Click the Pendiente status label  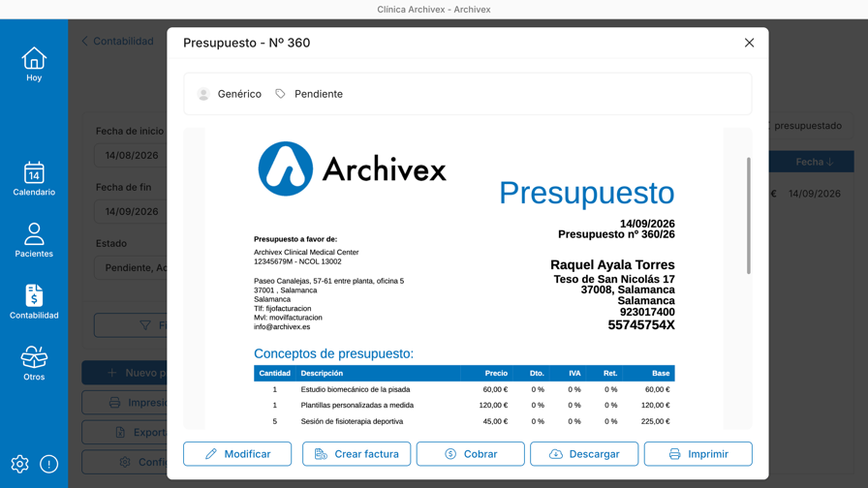pos(319,94)
